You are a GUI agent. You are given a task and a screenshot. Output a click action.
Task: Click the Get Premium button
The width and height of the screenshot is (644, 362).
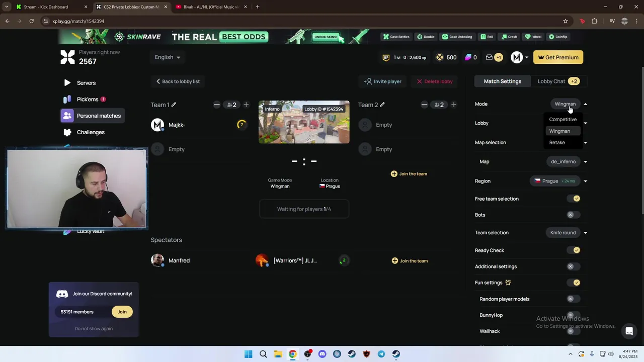(x=558, y=57)
